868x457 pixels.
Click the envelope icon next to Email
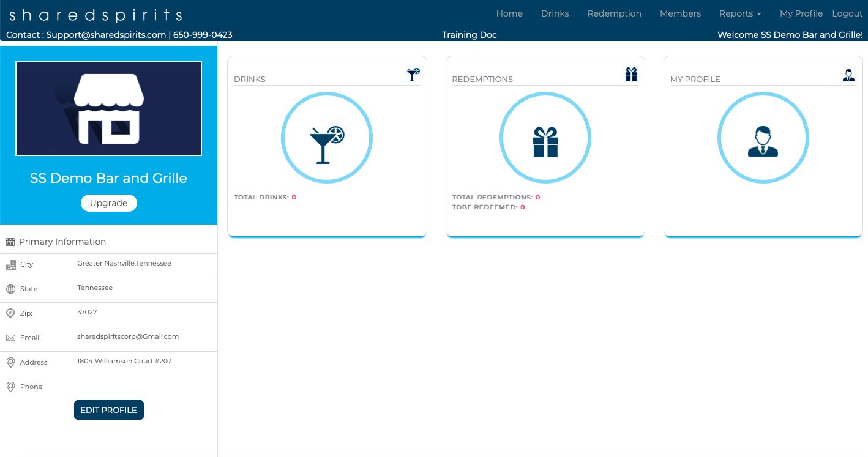click(x=10, y=338)
